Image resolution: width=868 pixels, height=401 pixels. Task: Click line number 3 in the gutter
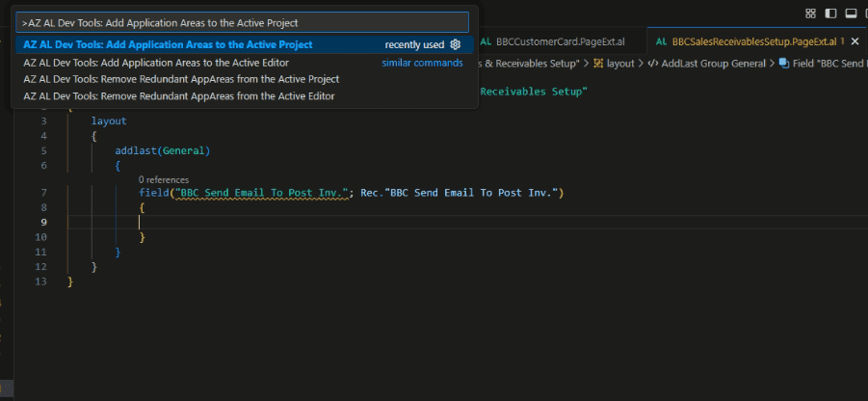[x=43, y=121]
